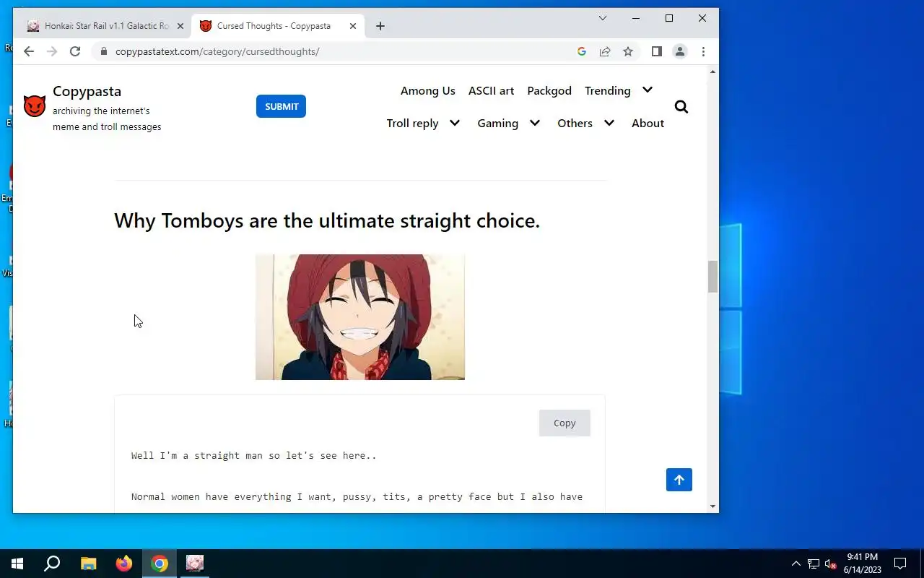Open the Windows Start menu
Image resolution: width=924 pixels, height=578 pixels.
coord(17,564)
